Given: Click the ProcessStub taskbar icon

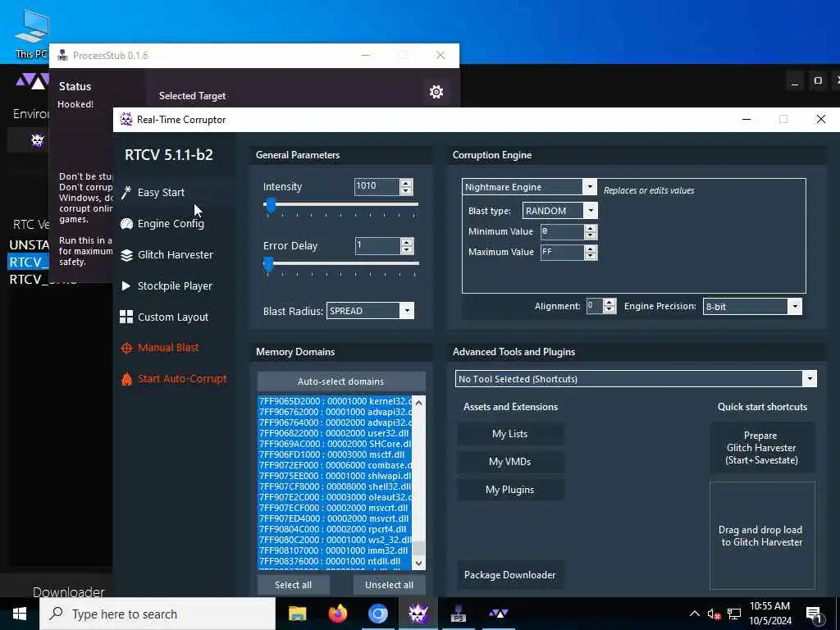Looking at the screenshot, I should coord(458,614).
